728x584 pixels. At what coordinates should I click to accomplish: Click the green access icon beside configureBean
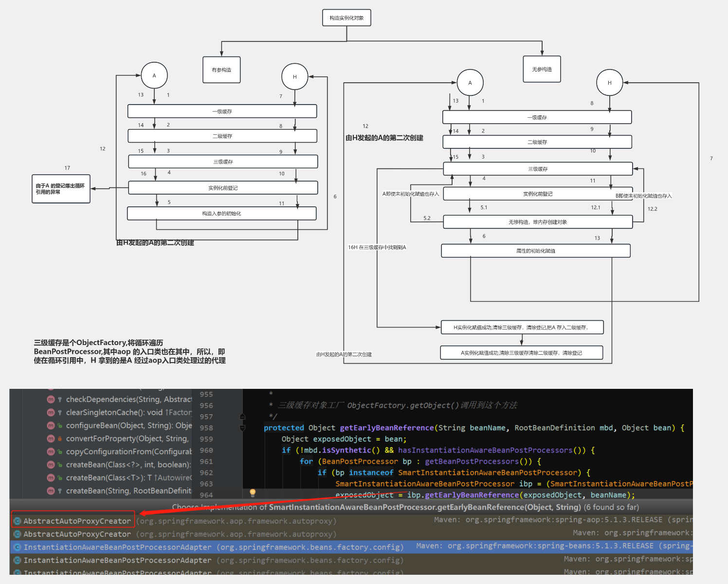click(x=60, y=426)
